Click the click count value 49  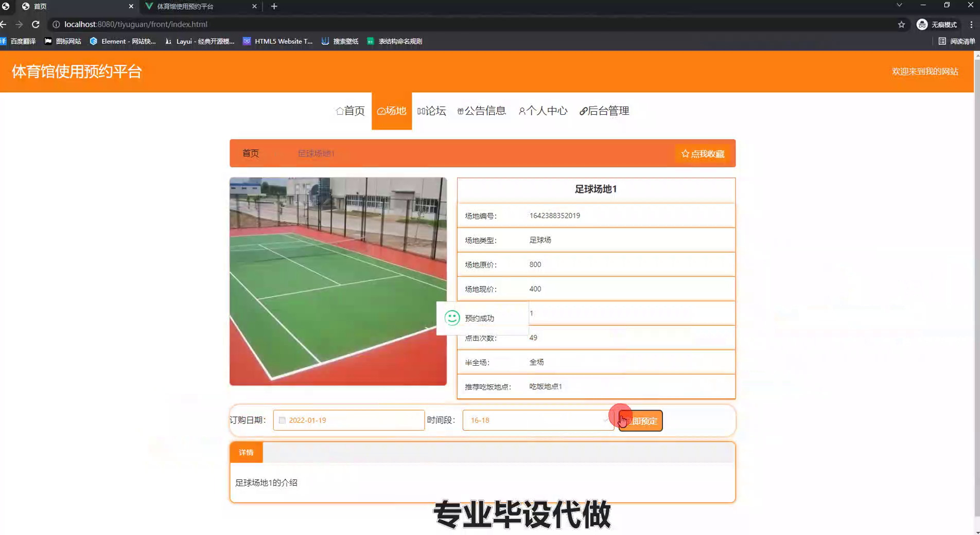point(533,337)
